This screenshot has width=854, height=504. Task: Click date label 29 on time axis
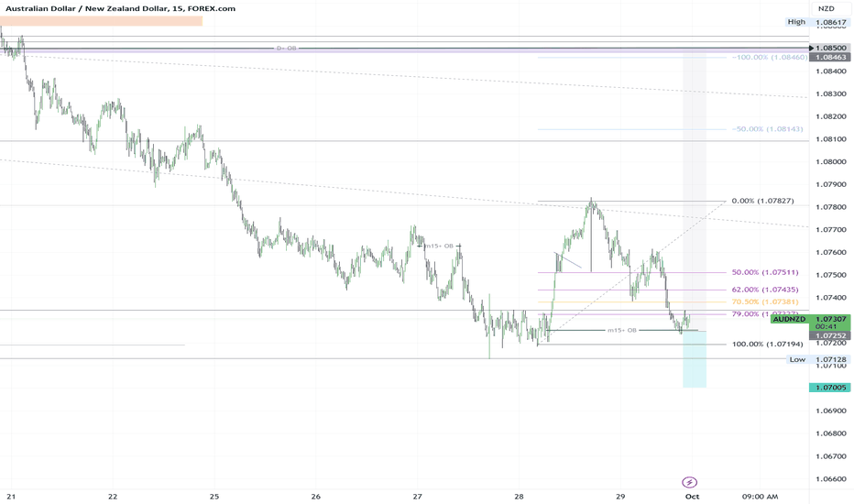coord(620,497)
